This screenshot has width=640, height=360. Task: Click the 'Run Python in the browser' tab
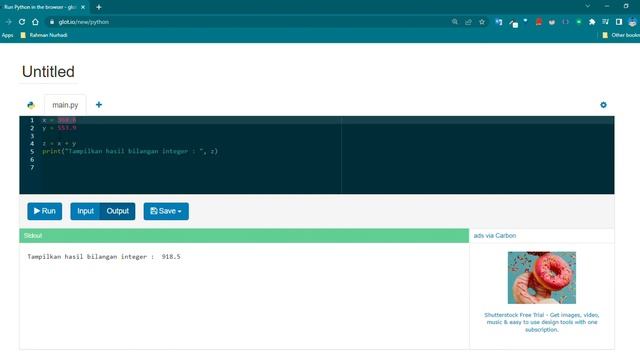coord(41,7)
